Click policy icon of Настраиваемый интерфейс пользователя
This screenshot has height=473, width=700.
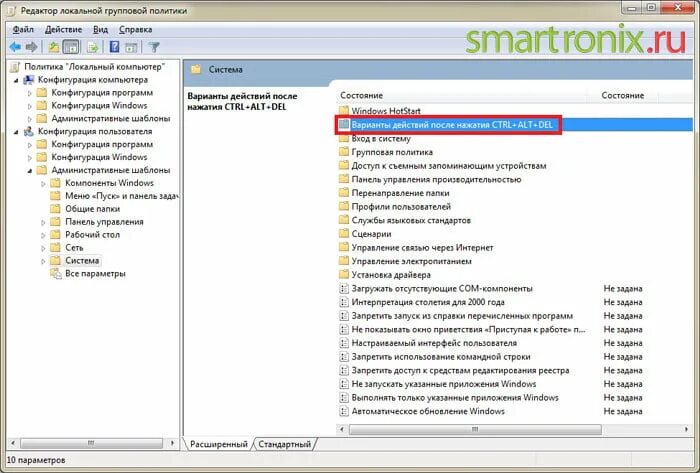click(x=344, y=343)
